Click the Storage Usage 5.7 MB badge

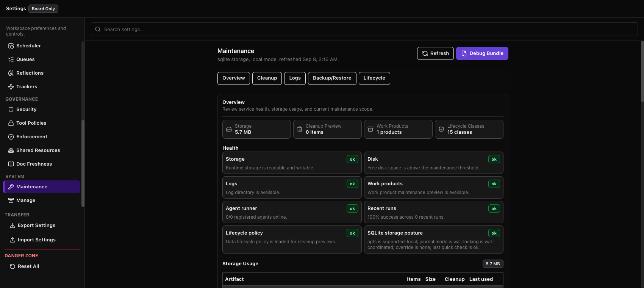pos(493,264)
